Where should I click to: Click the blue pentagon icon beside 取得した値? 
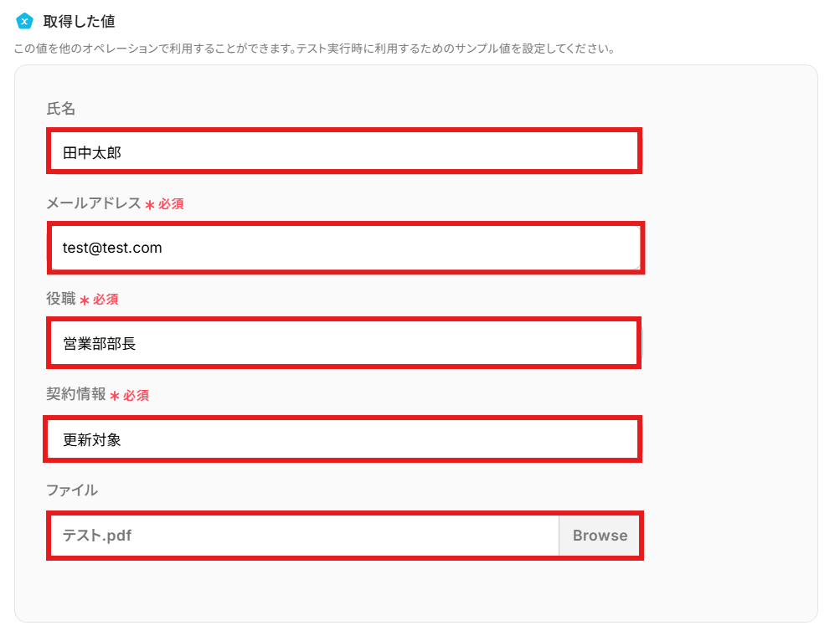point(23,21)
